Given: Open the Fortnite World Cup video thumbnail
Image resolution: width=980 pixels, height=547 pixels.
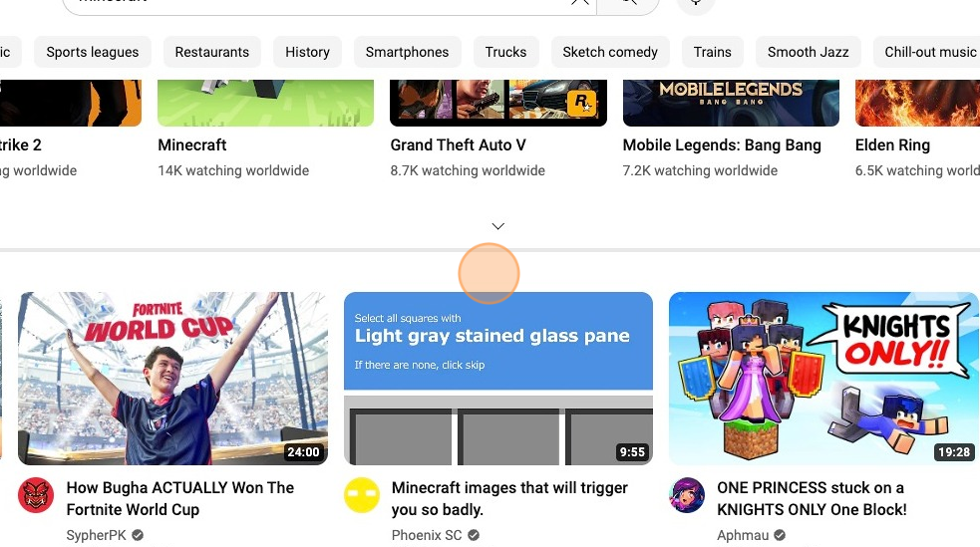Looking at the screenshot, I should click(x=172, y=379).
